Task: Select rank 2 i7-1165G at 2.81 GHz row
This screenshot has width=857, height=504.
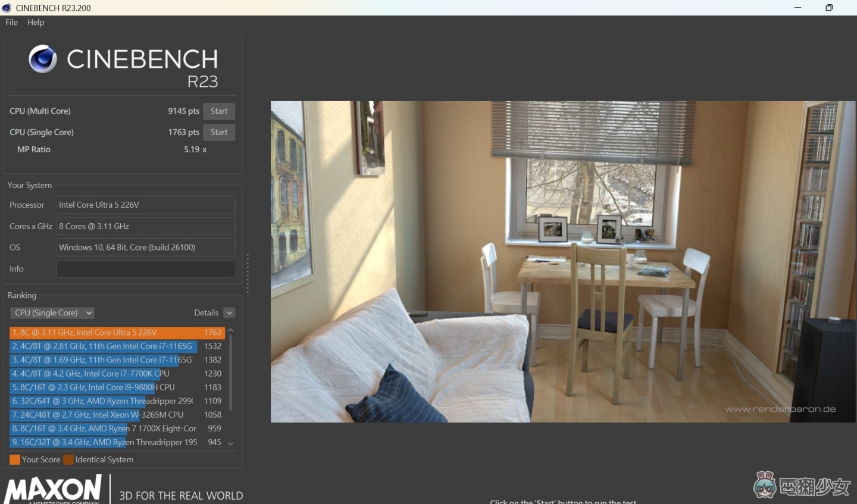Action: pyautogui.click(x=117, y=346)
